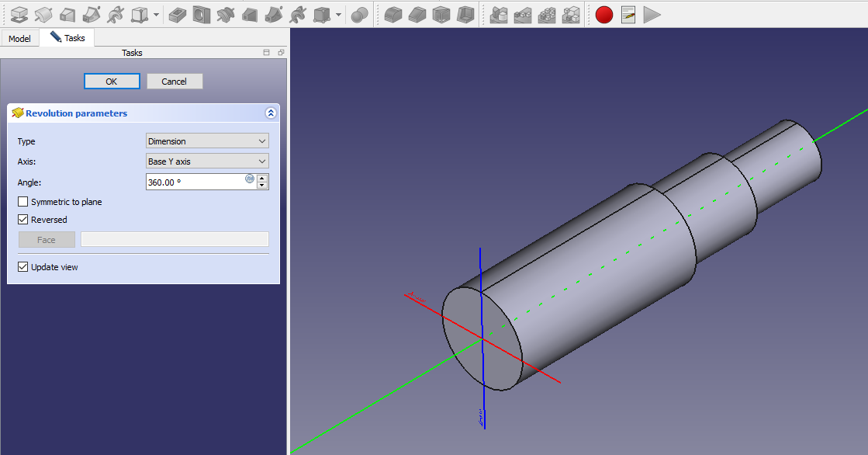The height and width of the screenshot is (455, 868).
Task: Click the Pad tool icon
Action: [x=19, y=14]
